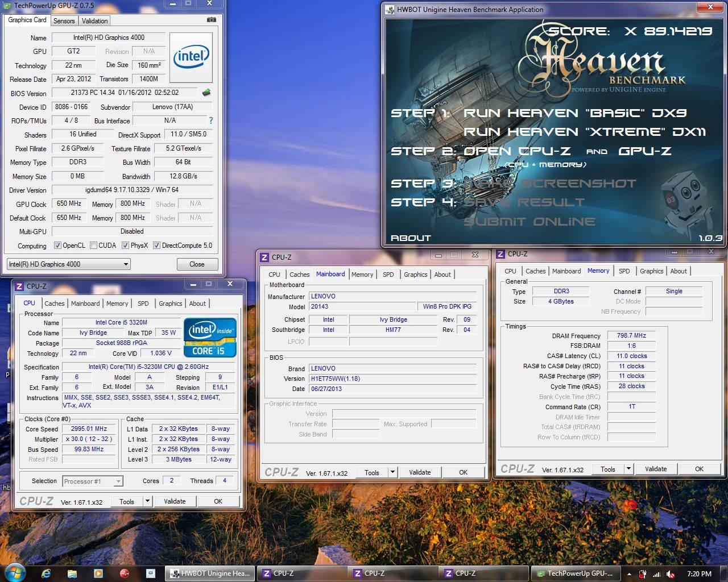Click the HWBOT Heaven window title icon
728x582 pixels.
(390, 10)
